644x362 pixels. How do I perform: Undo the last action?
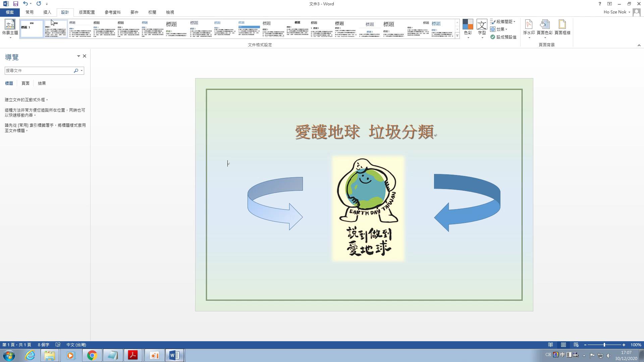25,4
